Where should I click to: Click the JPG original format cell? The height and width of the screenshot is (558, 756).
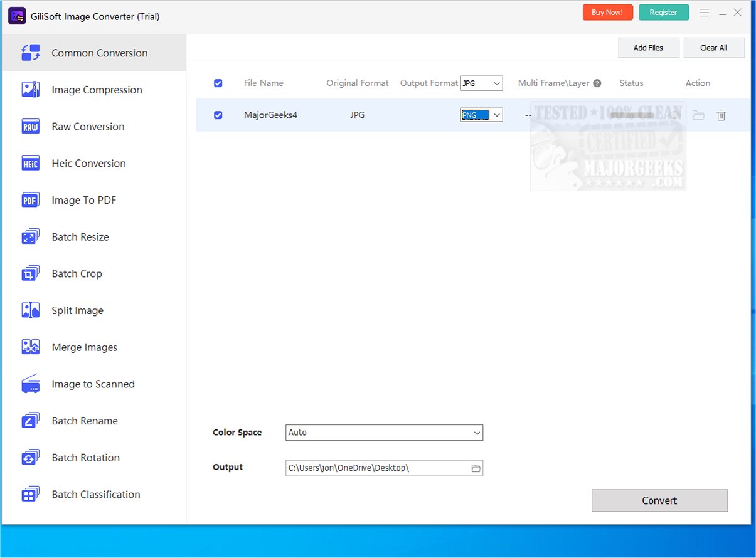pos(358,115)
